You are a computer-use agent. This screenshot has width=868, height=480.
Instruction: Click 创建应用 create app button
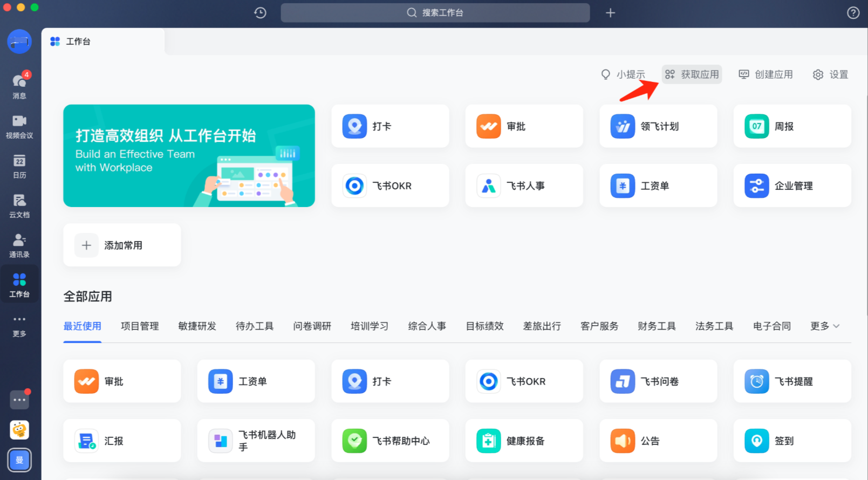coord(766,74)
